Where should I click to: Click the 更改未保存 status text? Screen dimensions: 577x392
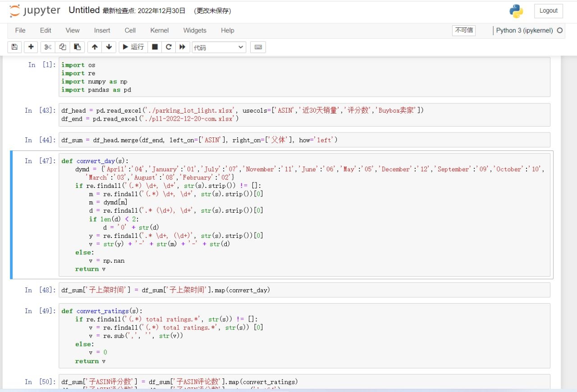click(212, 11)
